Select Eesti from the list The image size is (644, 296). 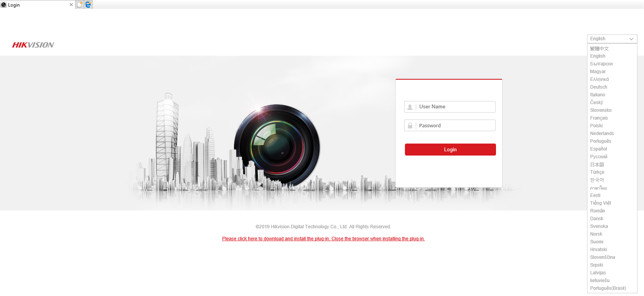[x=595, y=195]
